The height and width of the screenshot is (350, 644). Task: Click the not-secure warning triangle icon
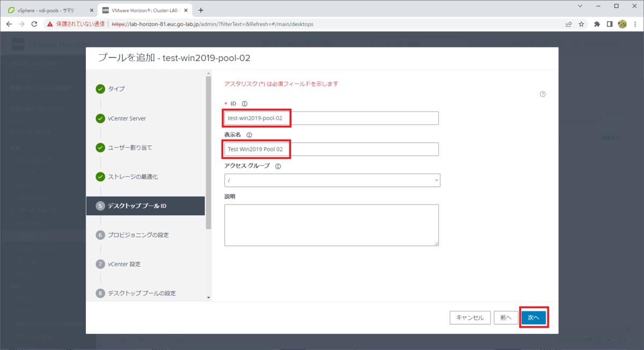click(50, 24)
